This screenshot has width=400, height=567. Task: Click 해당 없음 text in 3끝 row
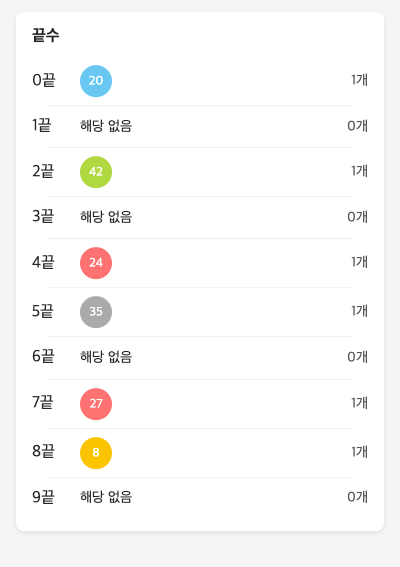click(106, 217)
